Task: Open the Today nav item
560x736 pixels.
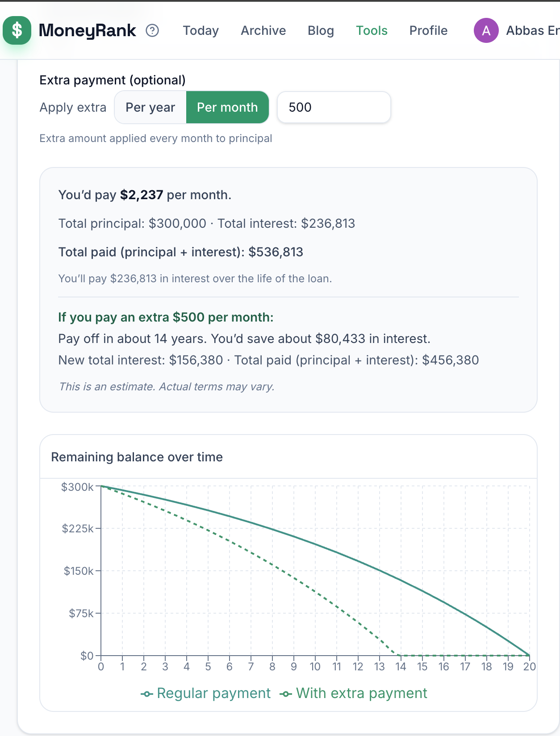Action: tap(201, 30)
